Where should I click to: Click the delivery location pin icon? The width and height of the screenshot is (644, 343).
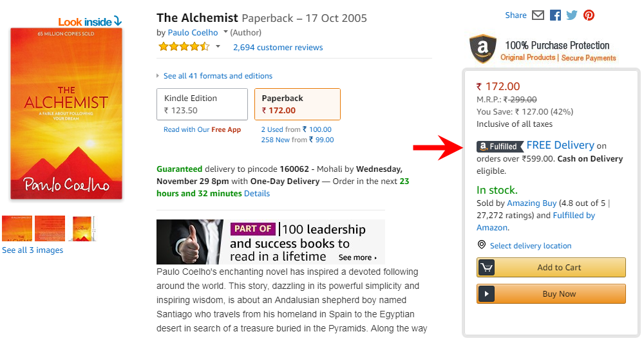point(481,245)
